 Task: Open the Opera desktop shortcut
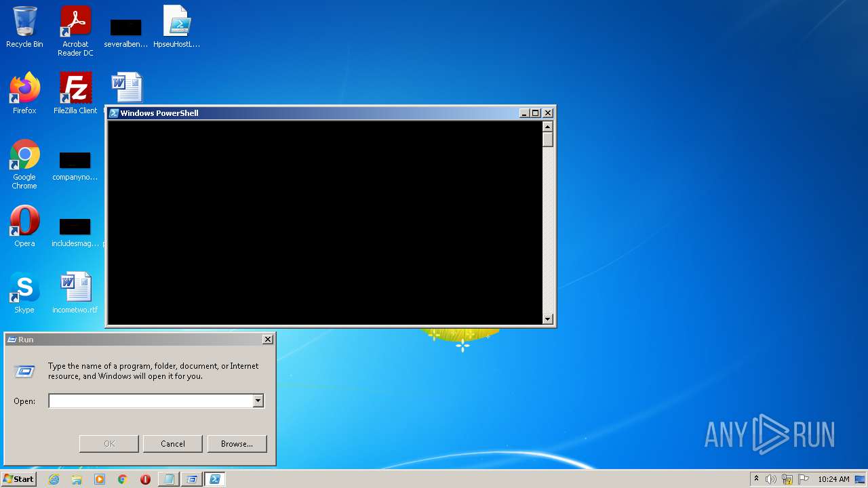[x=24, y=226]
